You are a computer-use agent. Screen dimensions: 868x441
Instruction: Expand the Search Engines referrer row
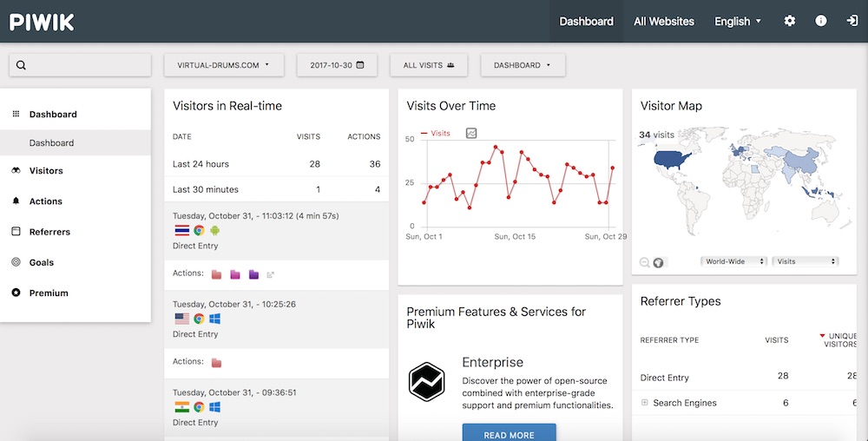point(644,403)
